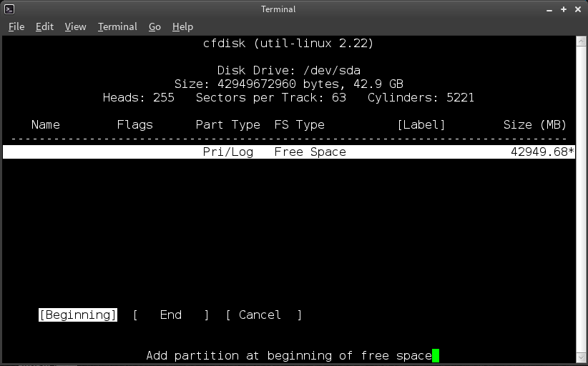Screen dimensions: 588x366
Task: Select the Free Space partition row
Action: 289,152
